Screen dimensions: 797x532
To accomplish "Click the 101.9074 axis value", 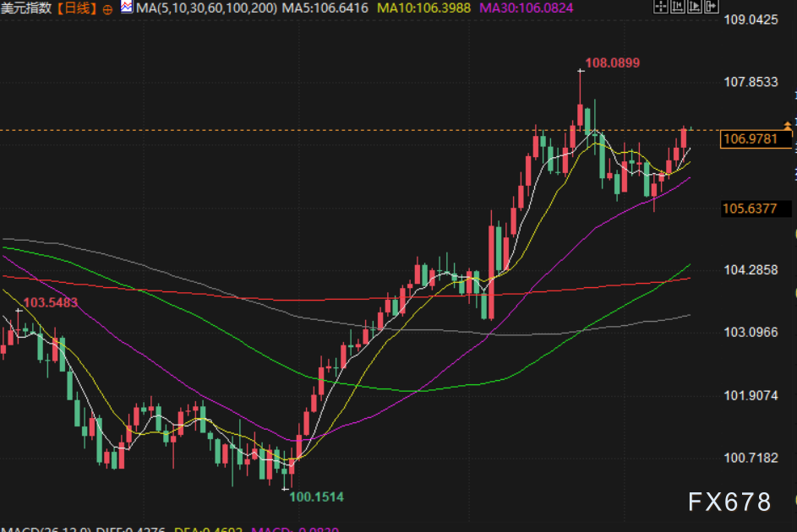I will point(751,395).
